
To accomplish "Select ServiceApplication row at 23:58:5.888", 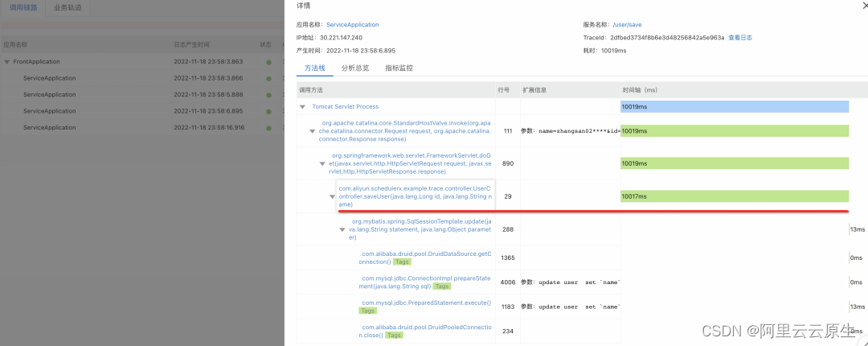I will coord(142,94).
